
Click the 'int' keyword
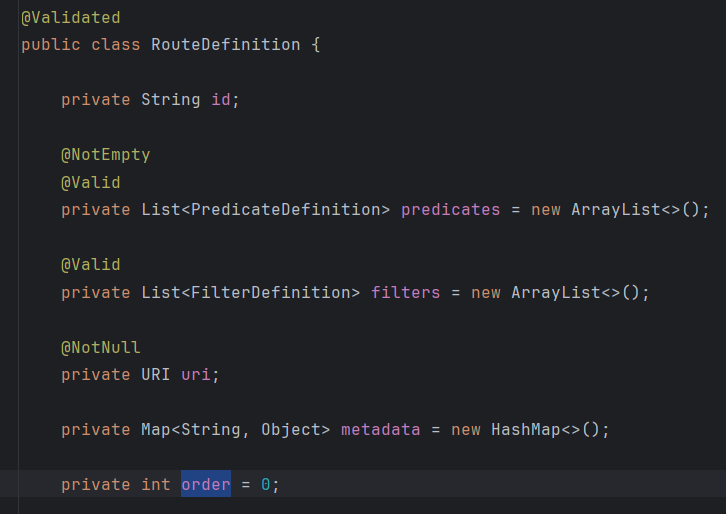(x=156, y=484)
